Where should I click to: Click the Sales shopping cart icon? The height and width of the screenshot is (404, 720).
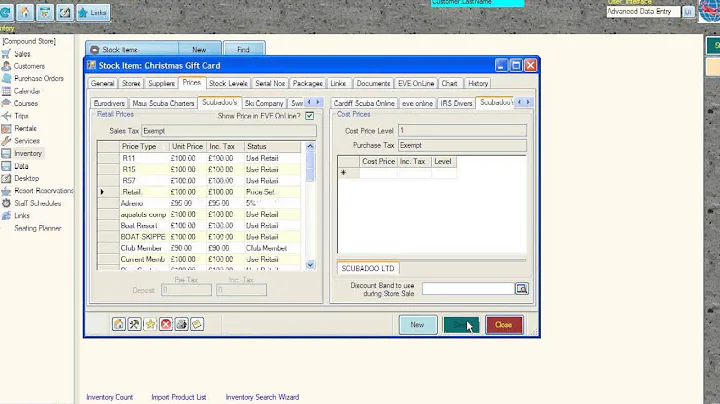pos(6,54)
